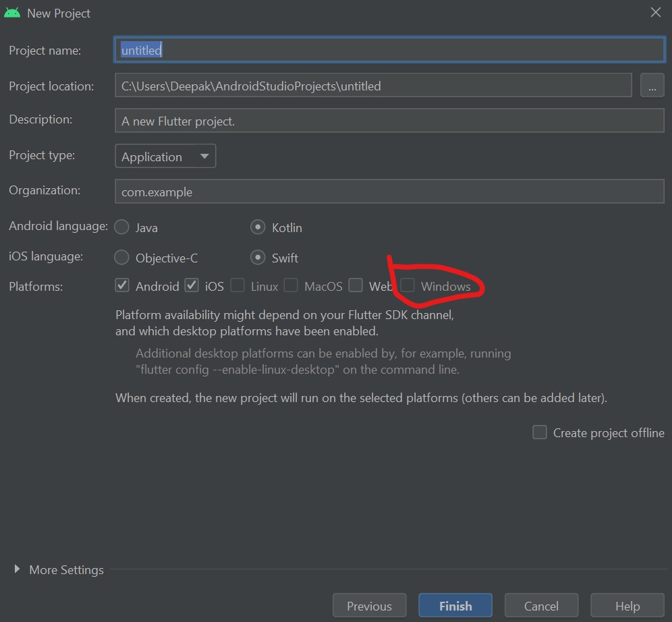Enable the Web platform checkbox
The width and height of the screenshot is (672, 622).
coord(356,285)
